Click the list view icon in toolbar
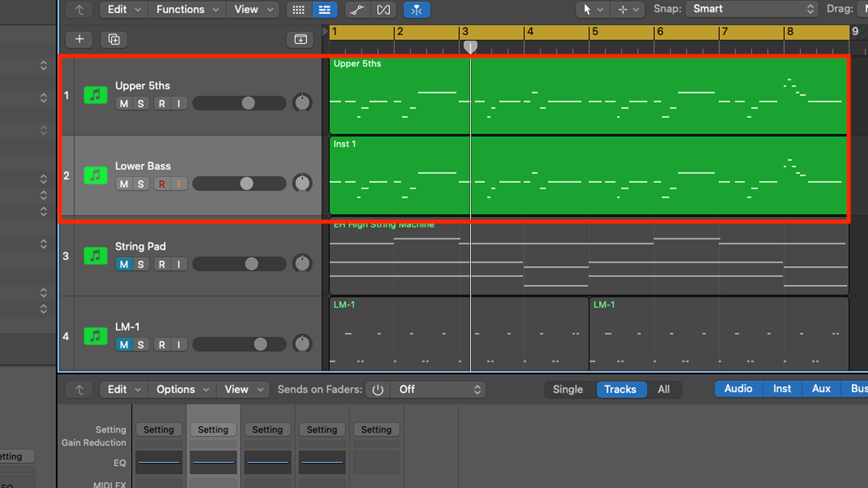Screen dimensions: 868x488 [325, 9]
